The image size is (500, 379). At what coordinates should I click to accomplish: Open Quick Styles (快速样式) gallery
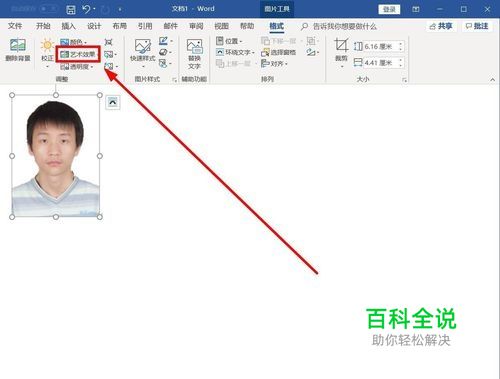(143, 52)
